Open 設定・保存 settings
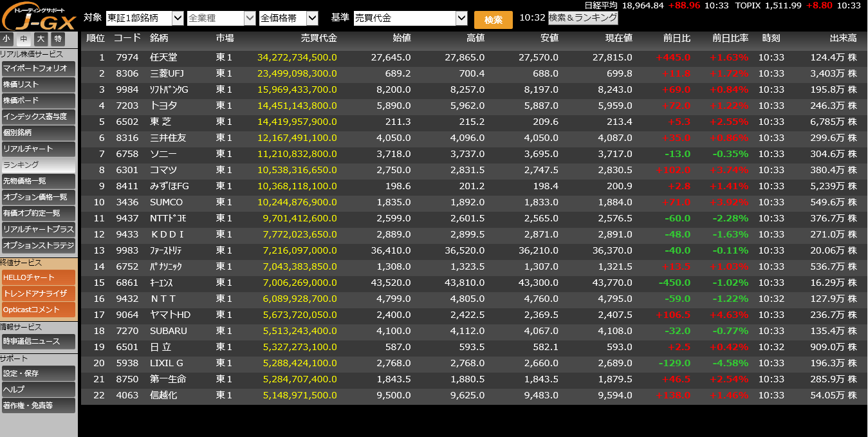Image resolution: width=868 pixels, height=437 pixels. point(38,373)
